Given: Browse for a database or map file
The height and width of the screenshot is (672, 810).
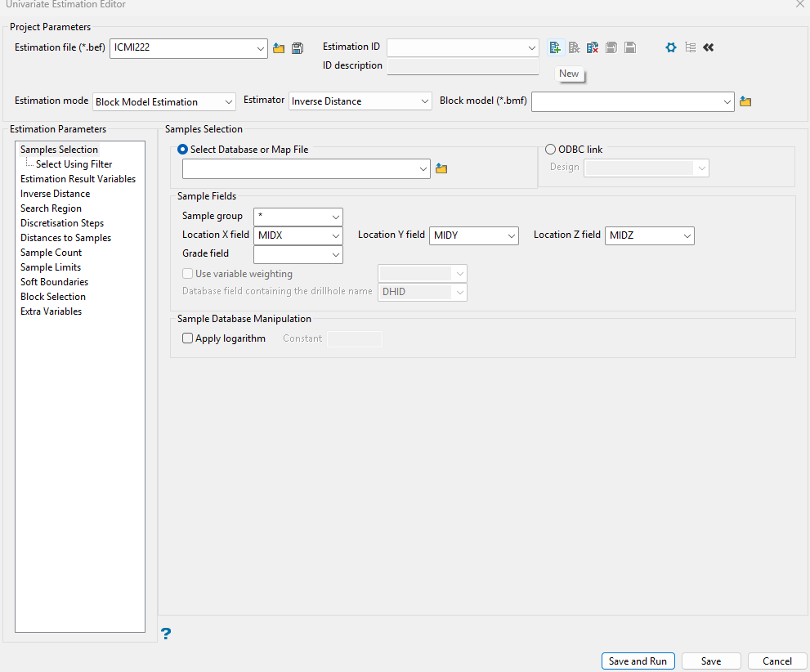Looking at the screenshot, I should point(441,169).
